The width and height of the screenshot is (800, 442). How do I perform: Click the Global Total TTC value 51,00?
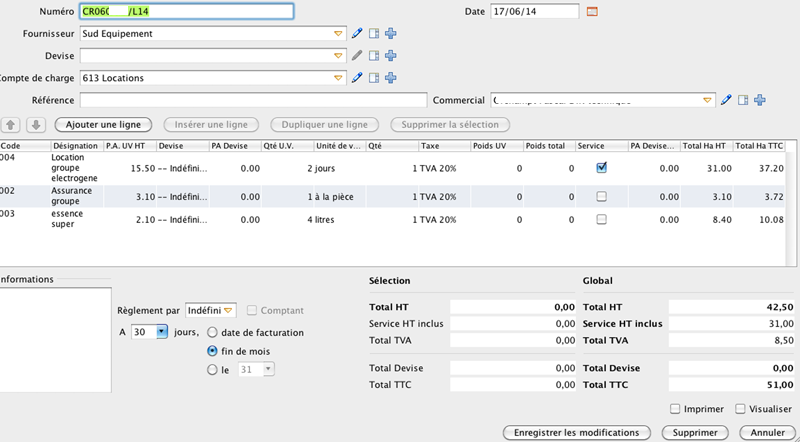coord(732,385)
